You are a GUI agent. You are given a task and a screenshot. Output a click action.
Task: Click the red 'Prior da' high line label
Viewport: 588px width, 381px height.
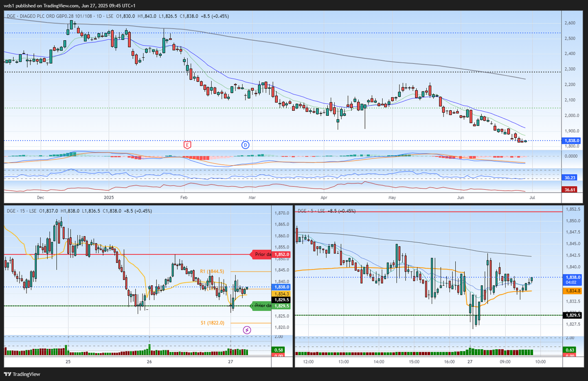pos(261,254)
